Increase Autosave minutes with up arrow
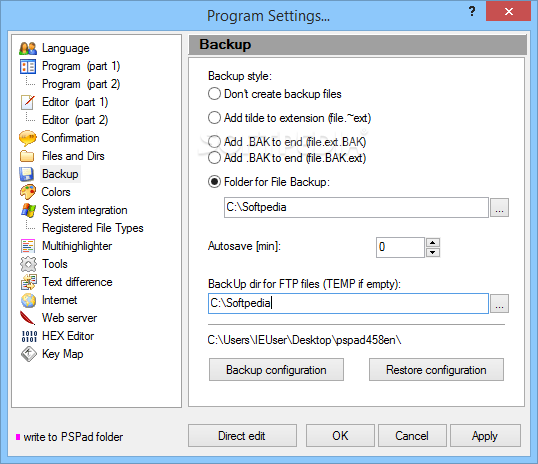 pos(433,243)
